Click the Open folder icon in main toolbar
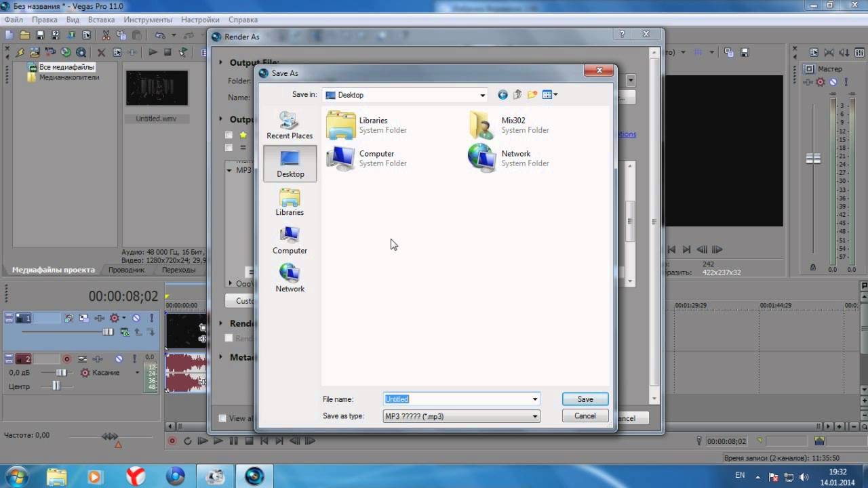The height and width of the screenshot is (488, 868). coord(25,35)
